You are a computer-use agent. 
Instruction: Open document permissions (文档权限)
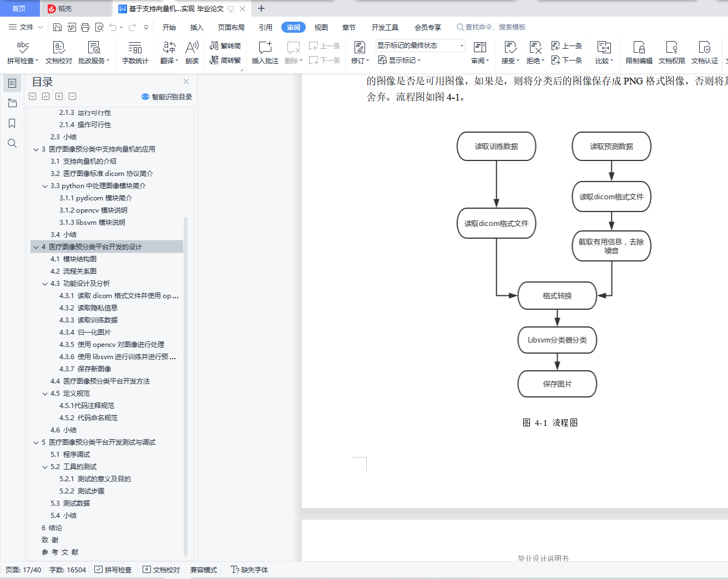pos(671,52)
